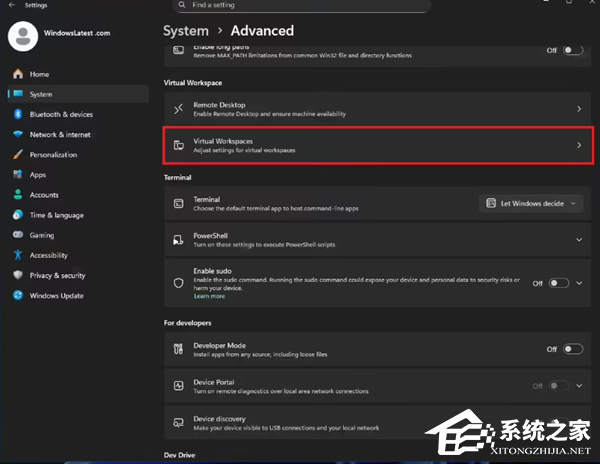Toggle the Device Portal switch
The image size is (600, 464).
(558, 386)
